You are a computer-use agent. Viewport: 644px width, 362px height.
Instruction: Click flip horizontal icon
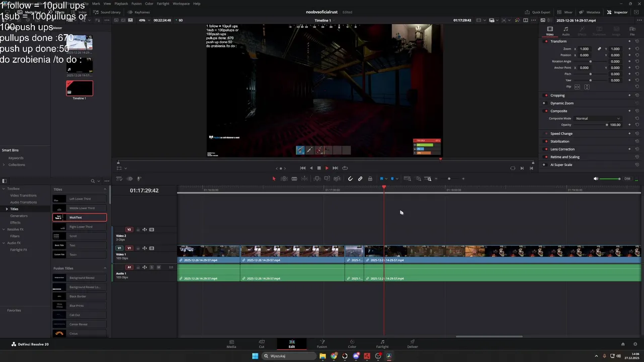(x=577, y=87)
